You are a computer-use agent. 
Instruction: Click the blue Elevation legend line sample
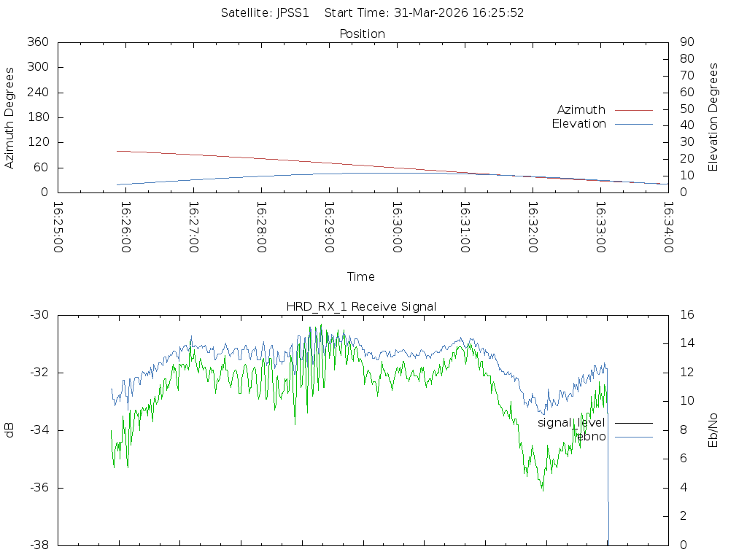[633, 124]
